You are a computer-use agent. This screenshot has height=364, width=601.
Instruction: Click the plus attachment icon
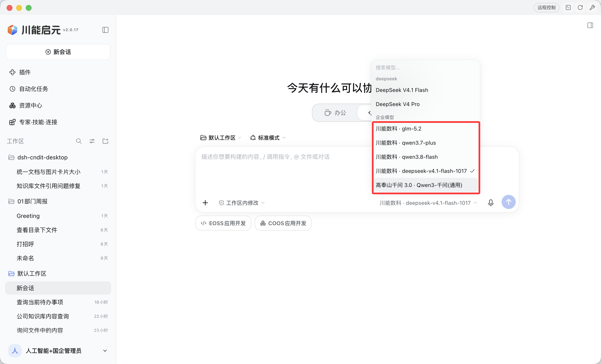[x=205, y=203]
